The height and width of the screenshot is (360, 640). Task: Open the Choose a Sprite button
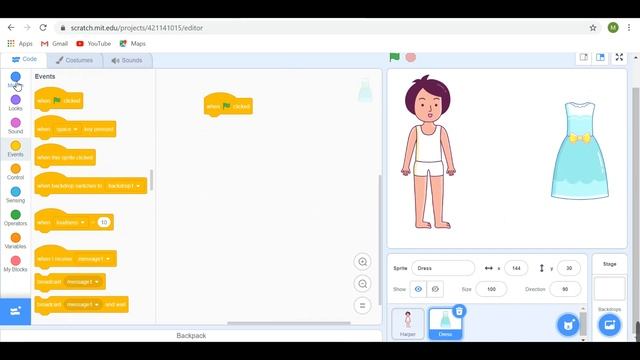(x=568, y=325)
